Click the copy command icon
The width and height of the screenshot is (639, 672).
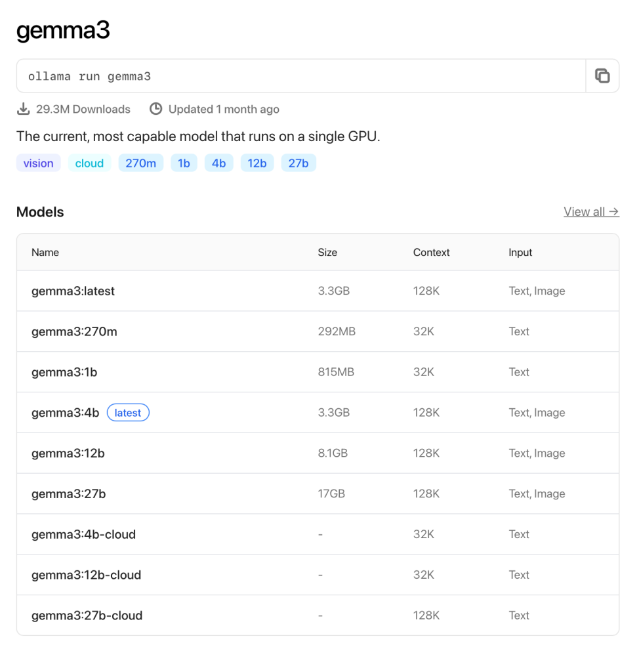(602, 76)
